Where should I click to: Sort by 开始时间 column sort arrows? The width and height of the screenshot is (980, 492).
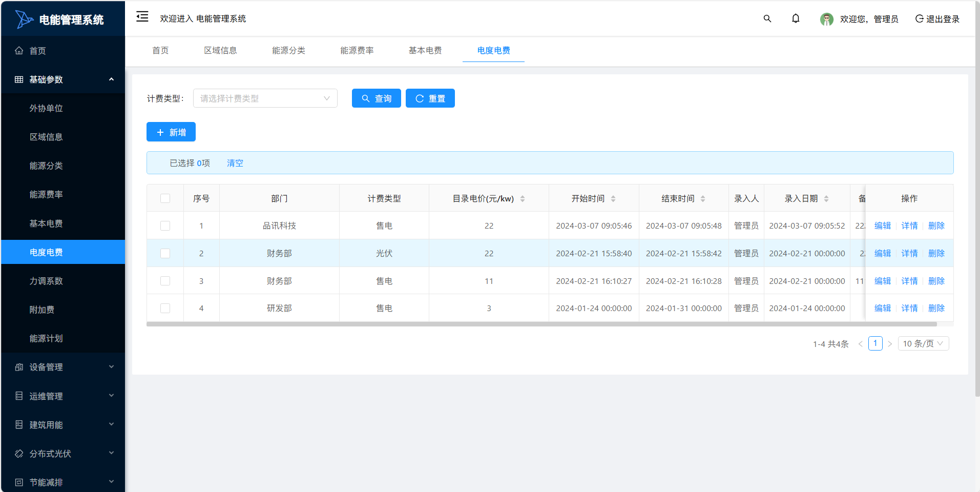coord(613,199)
